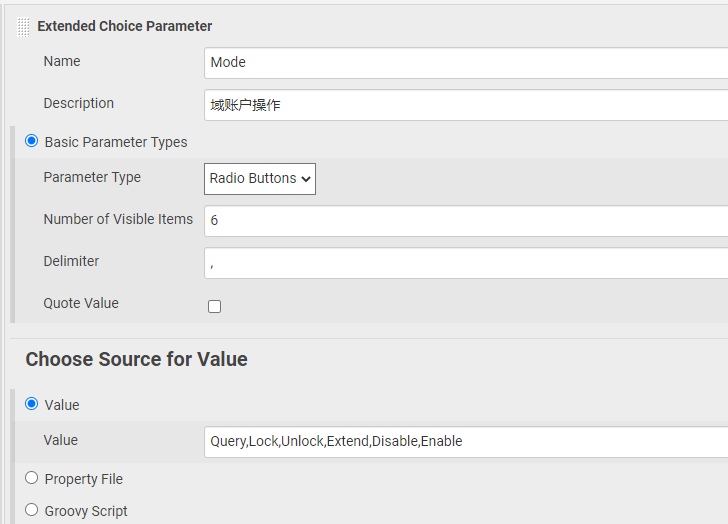The image size is (728, 524).
Task: Grab the Extended Choice Parameter drag handle
Action: [x=23, y=27]
